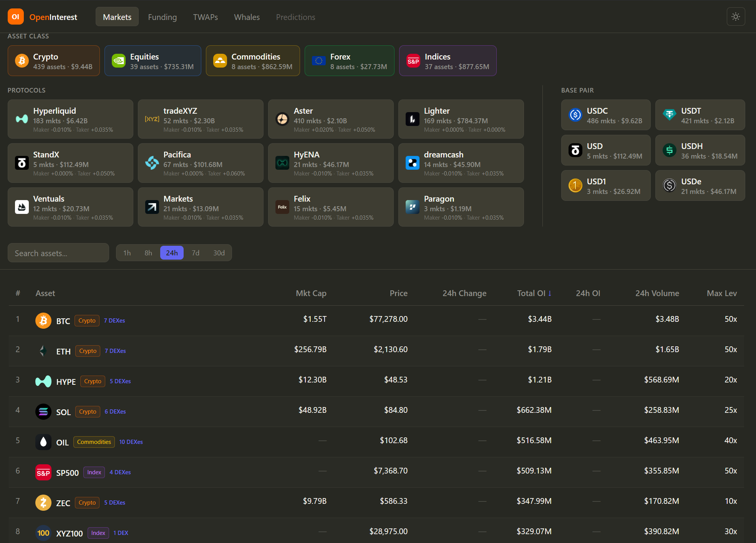This screenshot has width=756, height=543.
Task: Click the StandX protocol logo
Action: [22, 163]
